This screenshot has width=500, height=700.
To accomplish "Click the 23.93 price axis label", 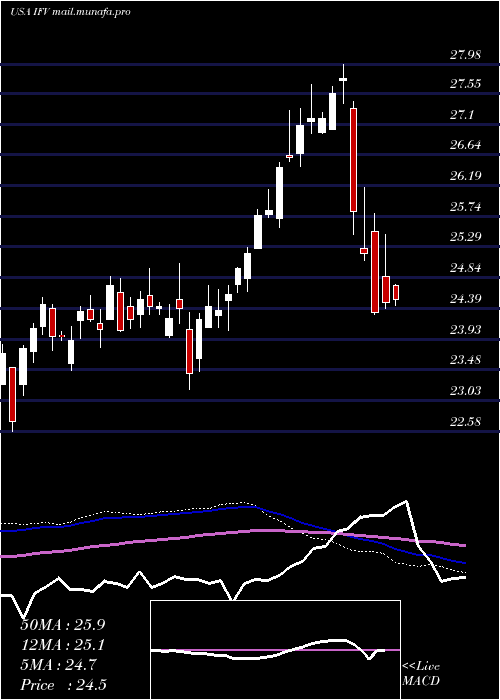I will click(x=465, y=329).
